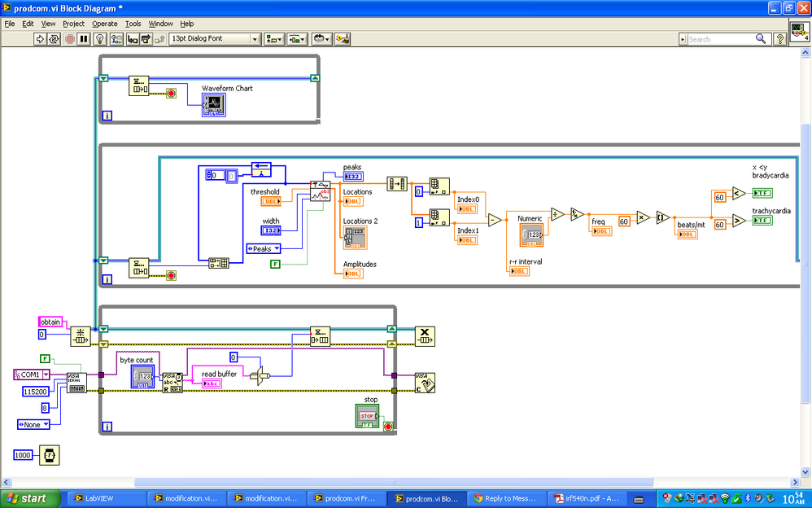Select the Greater Than comparison node
Image resolution: width=812 pixels, height=508 pixels.
(739, 221)
